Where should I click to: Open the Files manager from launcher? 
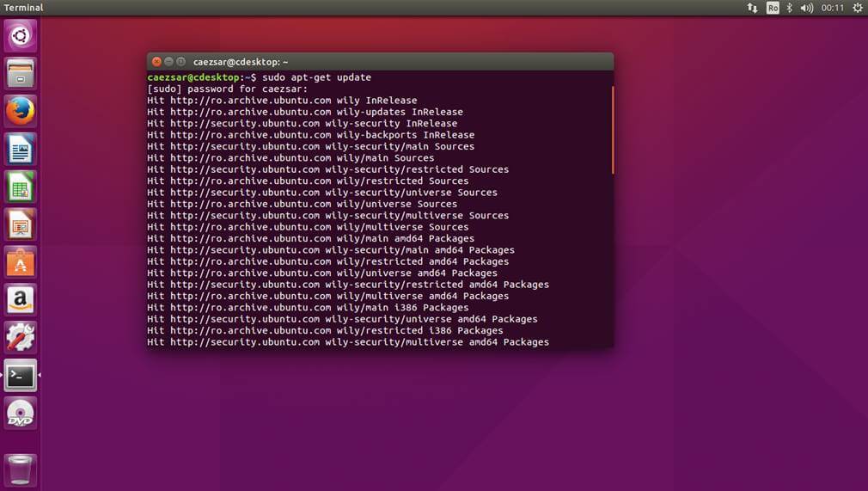[x=21, y=73]
